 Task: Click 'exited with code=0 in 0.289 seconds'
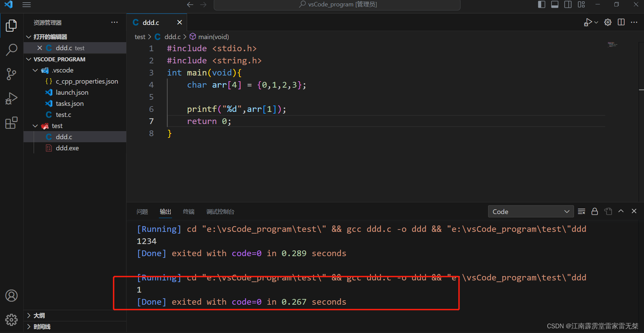pos(259,253)
